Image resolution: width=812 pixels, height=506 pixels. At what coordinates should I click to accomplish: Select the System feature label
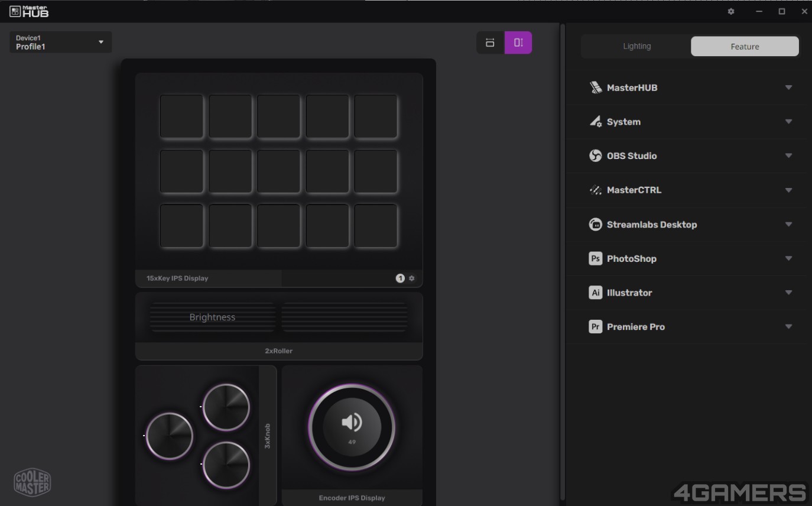point(623,122)
